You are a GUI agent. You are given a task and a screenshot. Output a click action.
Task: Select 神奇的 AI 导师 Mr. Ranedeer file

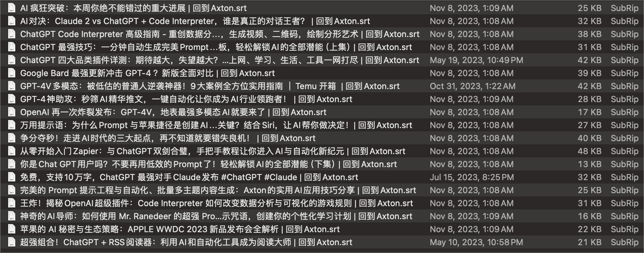point(216,216)
